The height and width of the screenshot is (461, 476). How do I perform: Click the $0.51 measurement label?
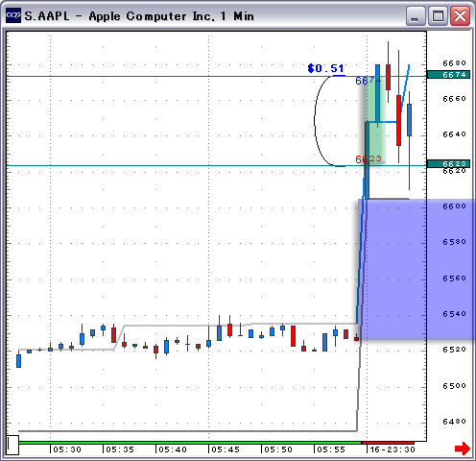pos(325,68)
